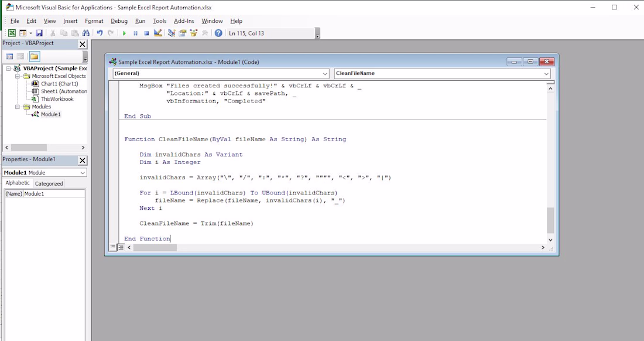The width and height of the screenshot is (644, 341).
Task: Click the Paste clipboard icon
Action: click(75, 33)
